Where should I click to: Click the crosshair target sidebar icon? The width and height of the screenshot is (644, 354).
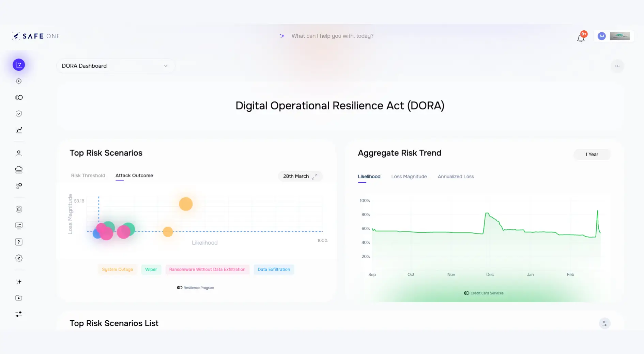coord(19,81)
